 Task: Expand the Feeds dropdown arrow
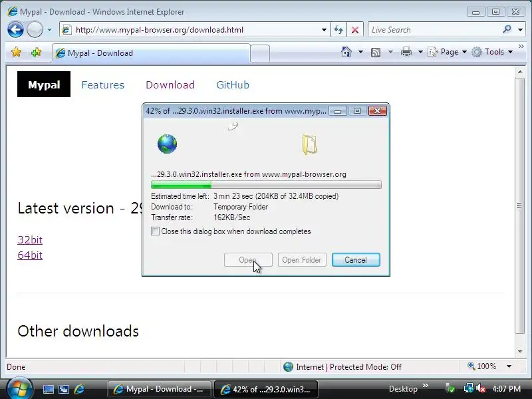[390, 52]
